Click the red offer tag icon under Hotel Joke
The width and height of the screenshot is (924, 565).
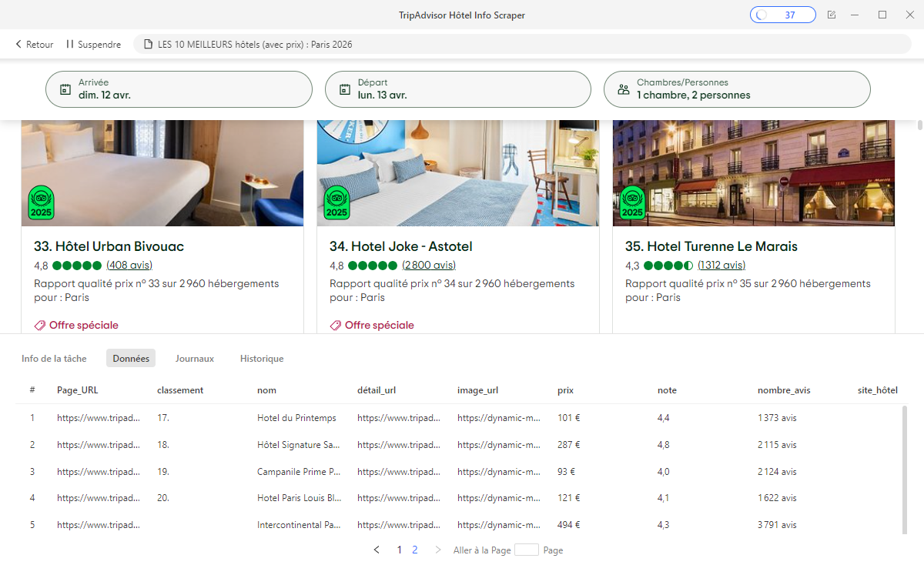pyautogui.click(x=335, y=325)
